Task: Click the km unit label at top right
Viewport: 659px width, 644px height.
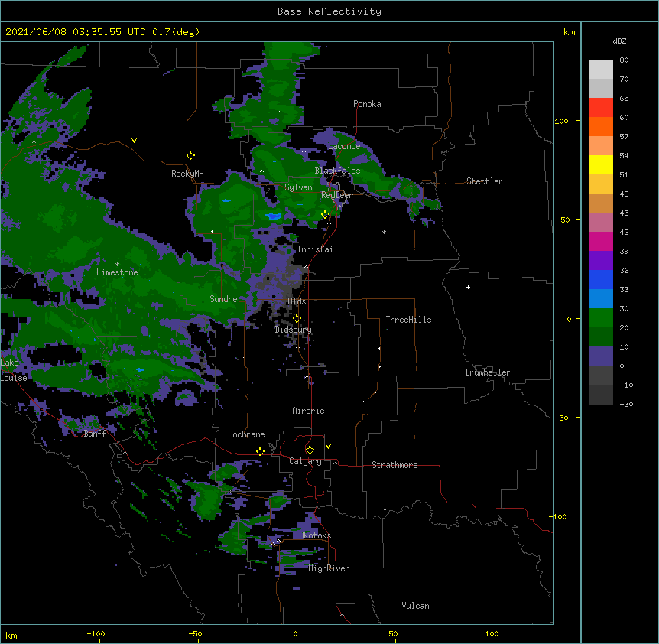Action: pyautogui.click(x=569, y=32)
